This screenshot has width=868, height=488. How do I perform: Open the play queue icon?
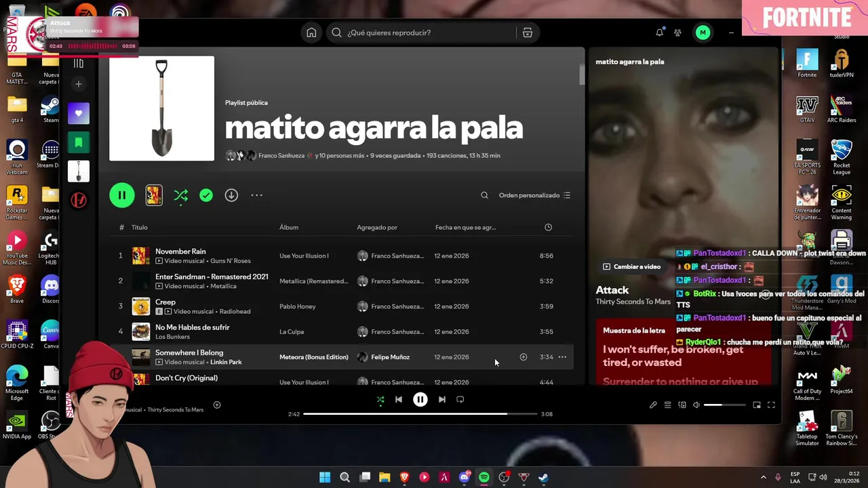pyautogui.click(x=667, y=405)
